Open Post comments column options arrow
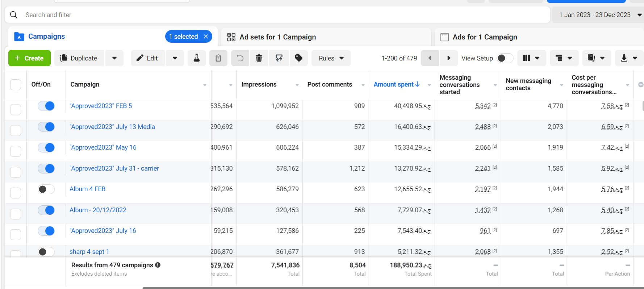Screen dimensions: 644x289 363,85
